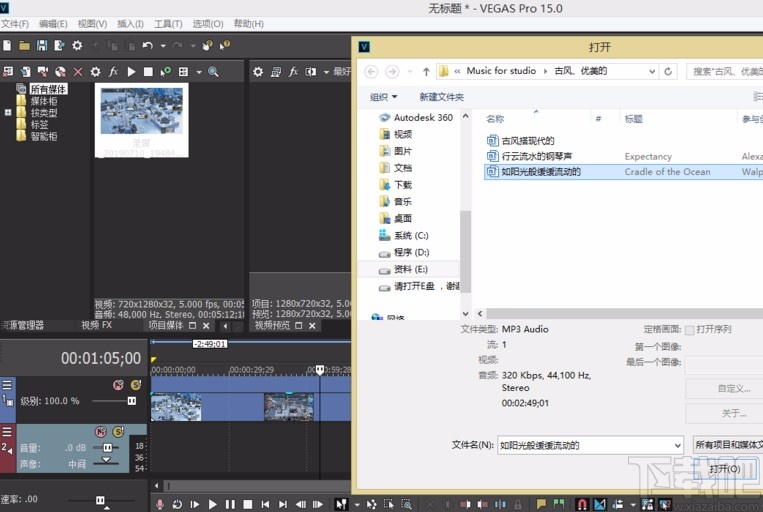Expand the 按类型 folder tree node
Viewport: 763px width, 512px height.
8,113
